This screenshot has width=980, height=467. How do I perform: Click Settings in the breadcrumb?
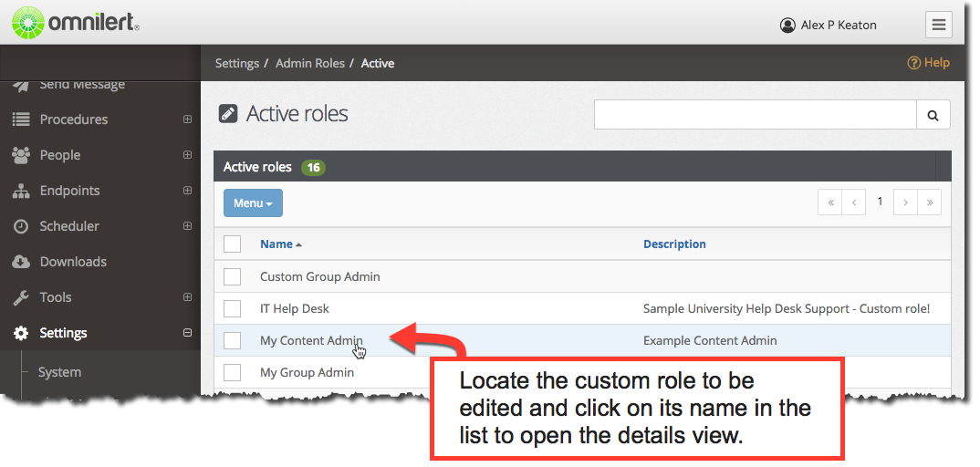[237, 63]
